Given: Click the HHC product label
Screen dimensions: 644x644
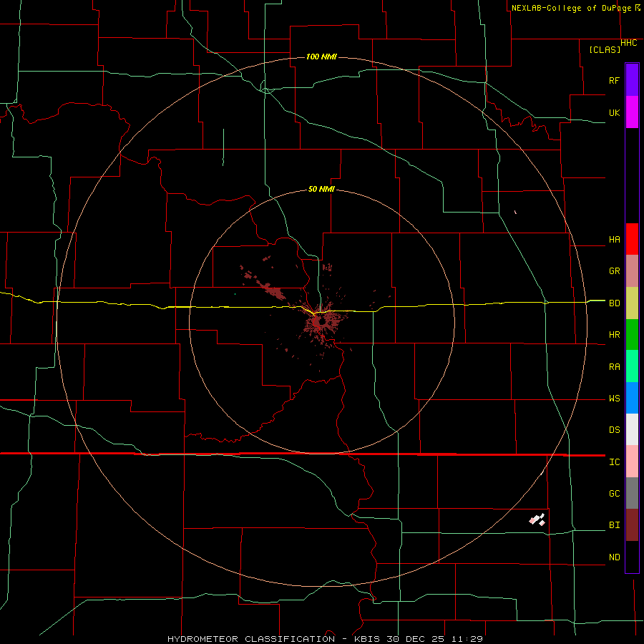Looking at the screenshot, I should click(629, 43).
